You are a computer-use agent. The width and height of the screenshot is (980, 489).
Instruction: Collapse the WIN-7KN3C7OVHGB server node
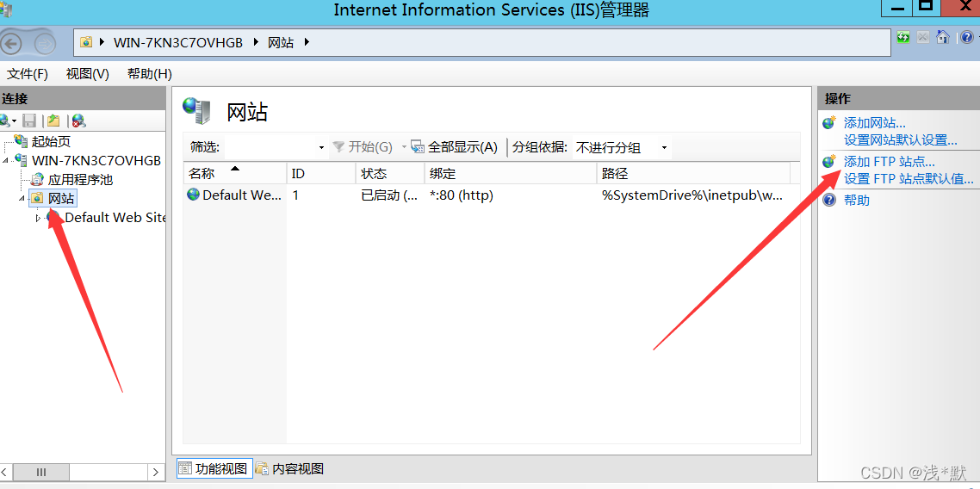click(x=6, y=160)
